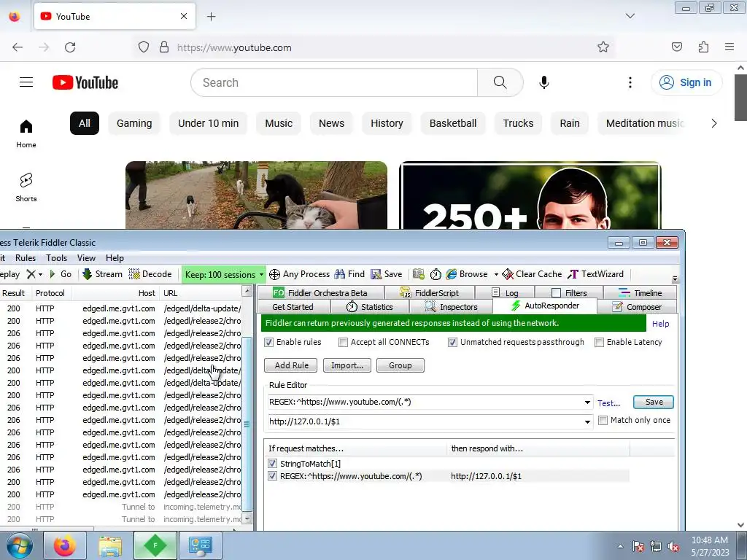Screen dimensions: 747x560
Task: Toggle Enable Latency checkbox
Action: point(600,343)
